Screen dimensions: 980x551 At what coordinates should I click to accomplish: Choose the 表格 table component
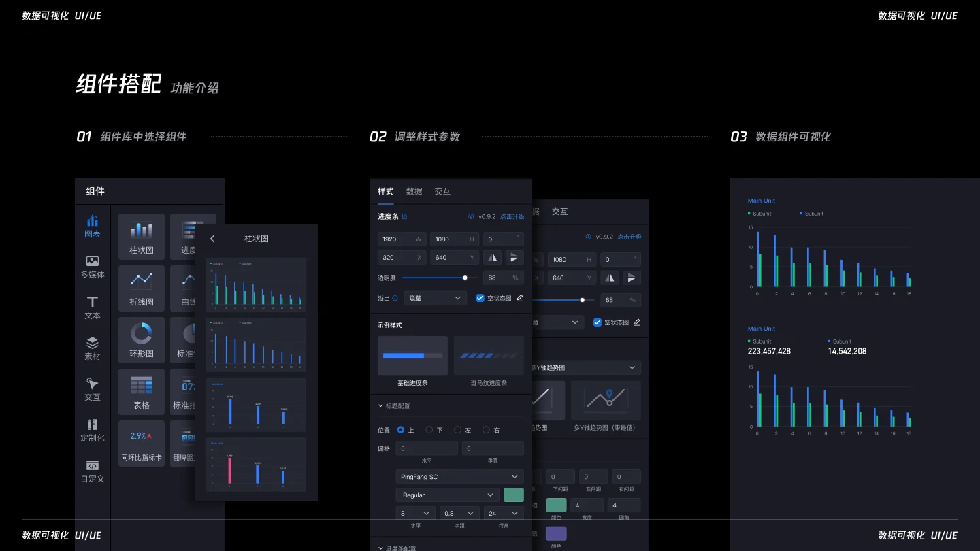point(142,392)
